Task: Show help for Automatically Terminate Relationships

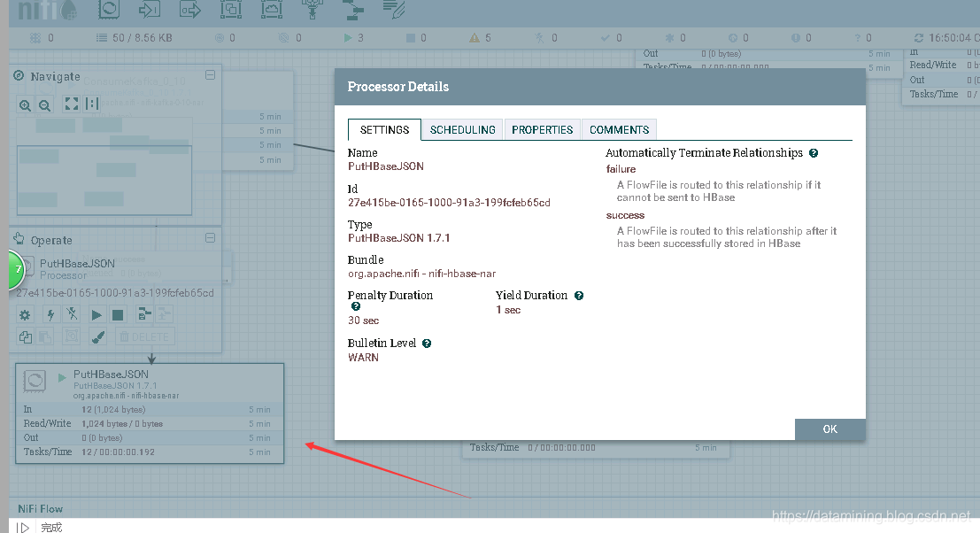Action: (813, 153)
